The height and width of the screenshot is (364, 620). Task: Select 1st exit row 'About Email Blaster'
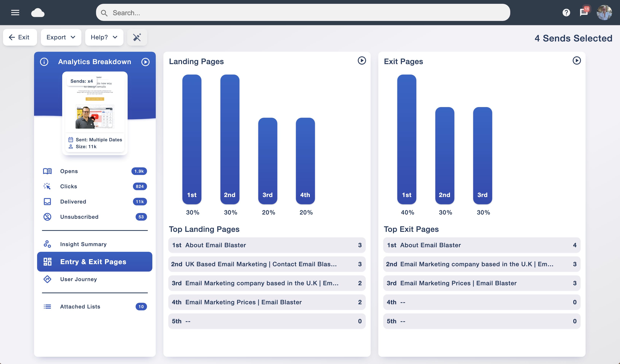[482, 245]
